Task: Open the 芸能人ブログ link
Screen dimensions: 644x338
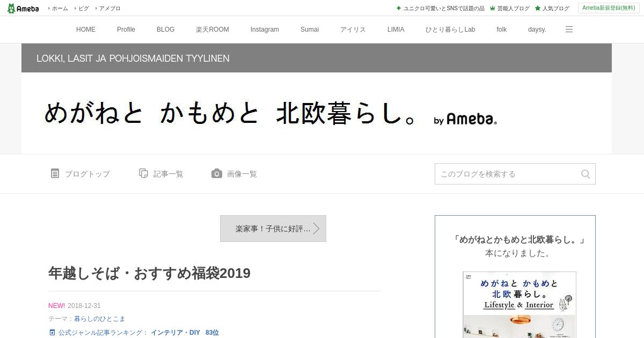Action: [513, 8]
